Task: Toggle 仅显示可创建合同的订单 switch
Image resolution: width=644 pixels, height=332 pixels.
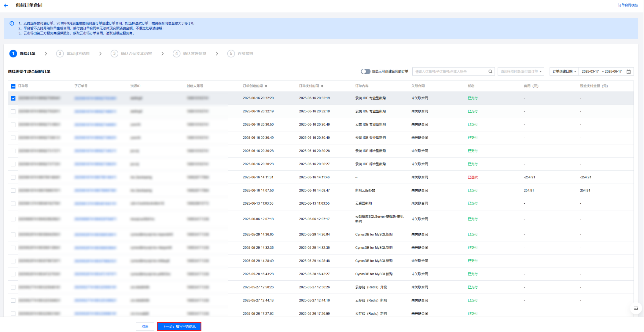Action: (365, 71)
